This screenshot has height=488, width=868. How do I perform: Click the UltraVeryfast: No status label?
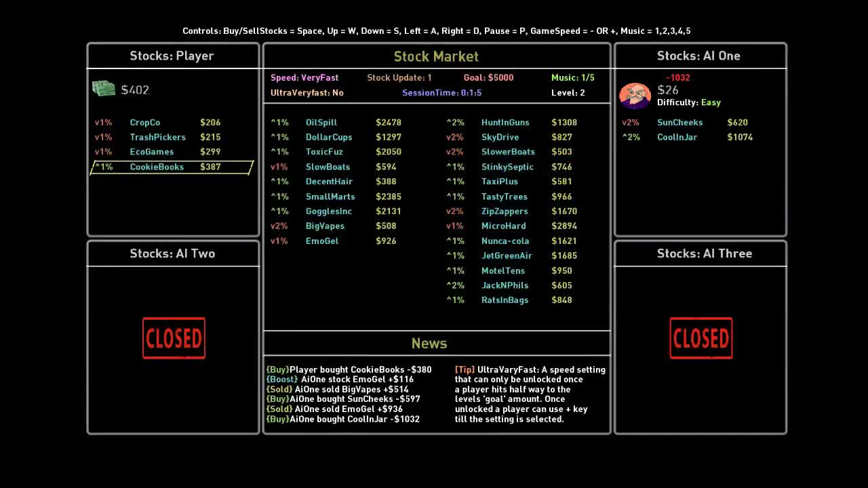pyautogui.click(x=307, y=93)
